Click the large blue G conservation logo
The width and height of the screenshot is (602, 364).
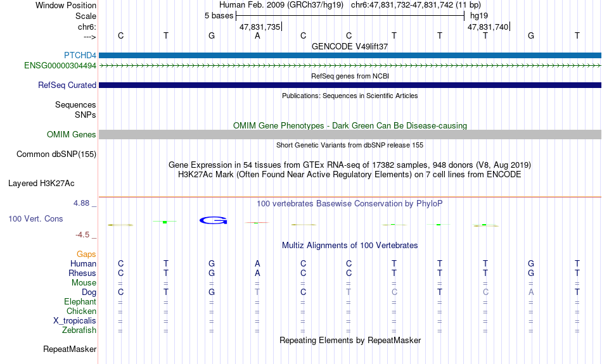pyautogui.click(x=214, y=220)
